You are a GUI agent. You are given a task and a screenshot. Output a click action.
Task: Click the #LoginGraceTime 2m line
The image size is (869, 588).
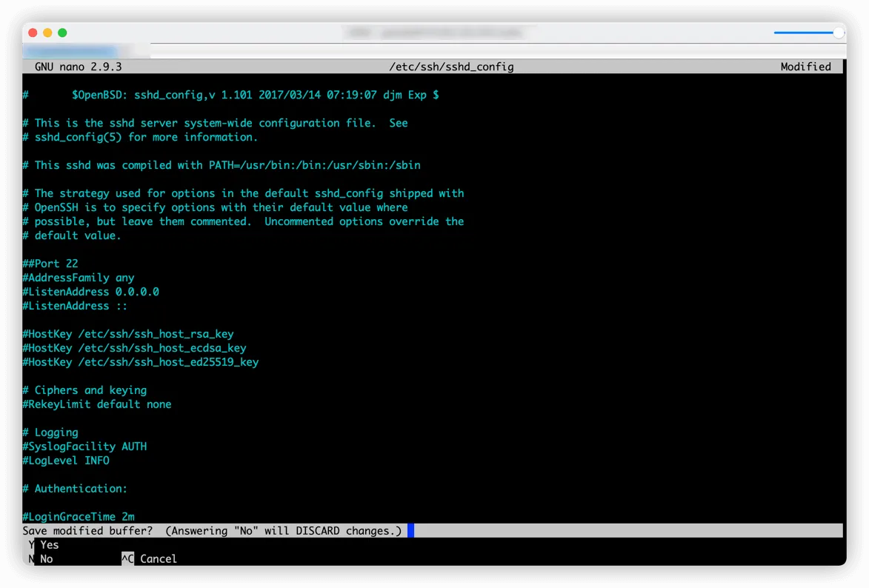(79, 516)
